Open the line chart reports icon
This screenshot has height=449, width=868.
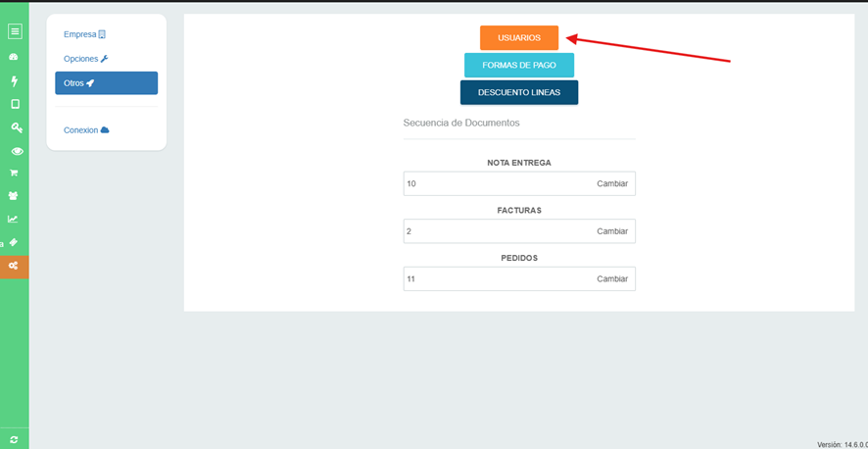[x=13, y=219]
